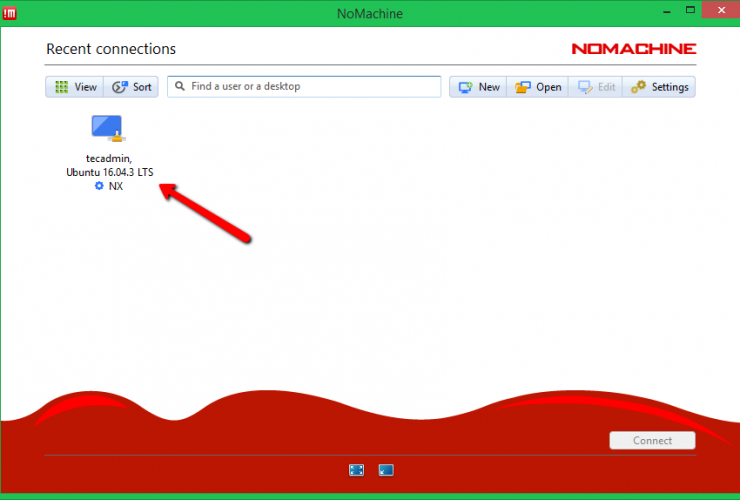Click the gears icon on Settings button
Screen dimensions: 740x500
[638, 87]
